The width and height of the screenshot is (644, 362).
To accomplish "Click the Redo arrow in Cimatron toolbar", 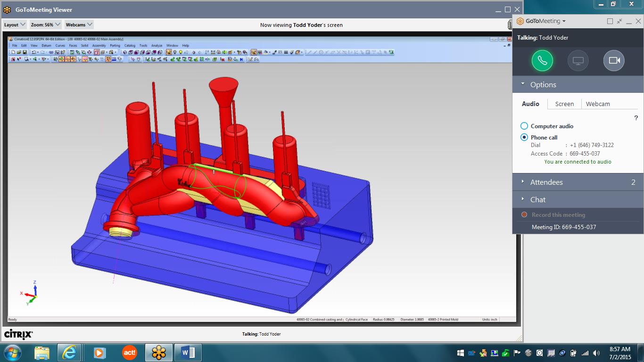I will (x=42, y=52).
